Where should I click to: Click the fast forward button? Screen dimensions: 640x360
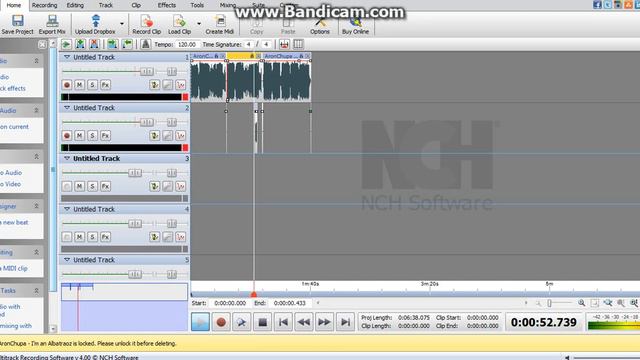[324, 322]
